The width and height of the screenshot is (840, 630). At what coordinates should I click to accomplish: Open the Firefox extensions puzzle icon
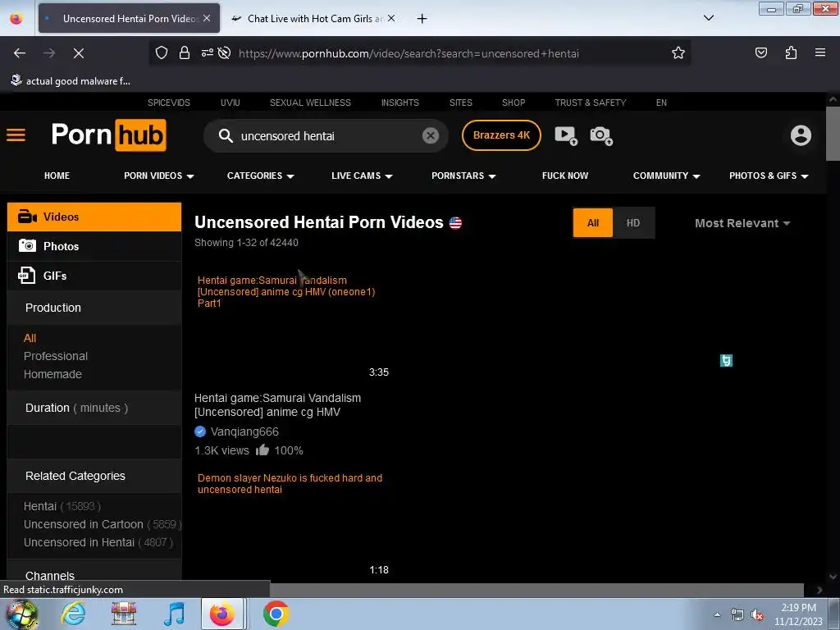click(x=791, y=52)
